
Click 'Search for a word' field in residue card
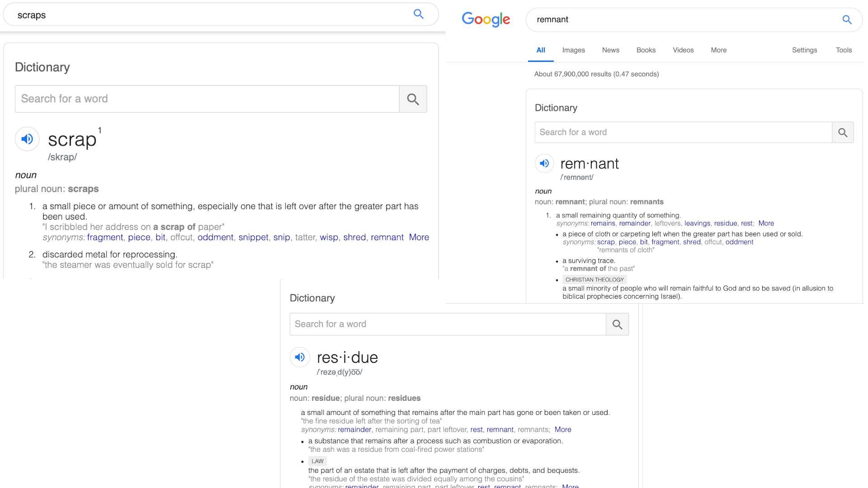pyautogui.click(x=448, y=324)
